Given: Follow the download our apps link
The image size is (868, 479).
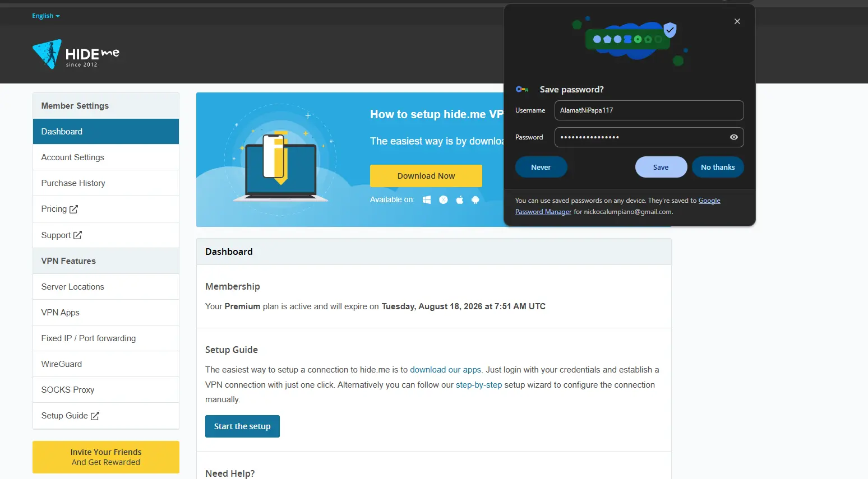Looking at the screenshot, I should click(x=446, y=370).
